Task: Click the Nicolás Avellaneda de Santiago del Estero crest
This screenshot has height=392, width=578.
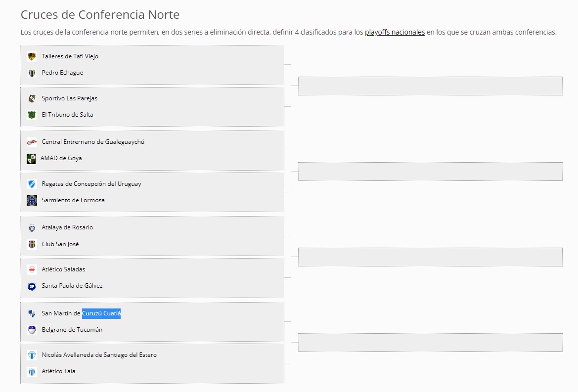Action: (32, 355)
